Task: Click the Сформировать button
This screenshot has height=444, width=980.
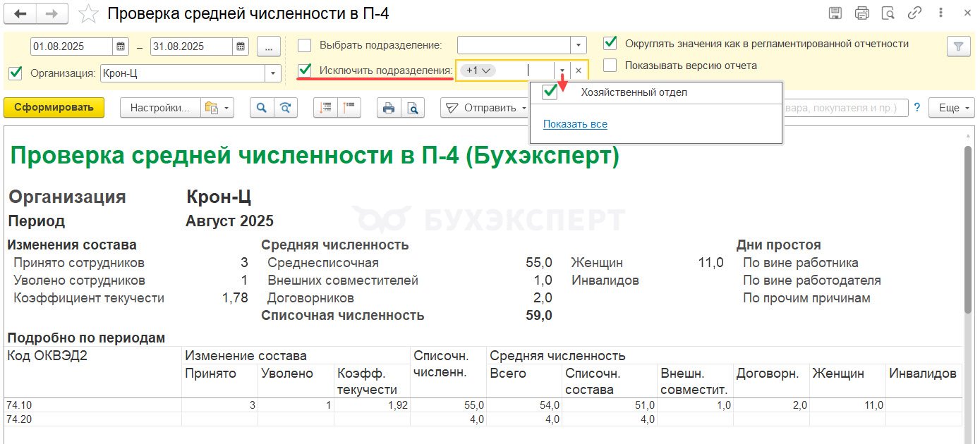Action: point(54,108)
